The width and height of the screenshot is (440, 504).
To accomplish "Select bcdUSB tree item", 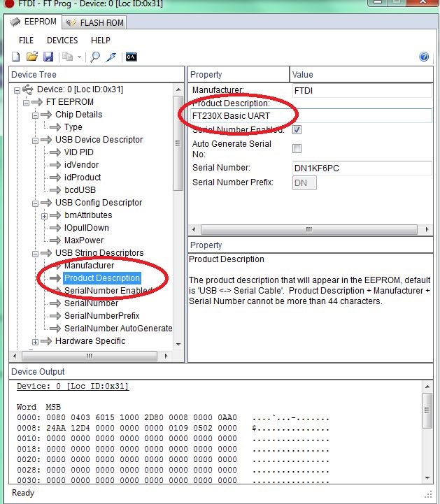I will coord(80,190).
